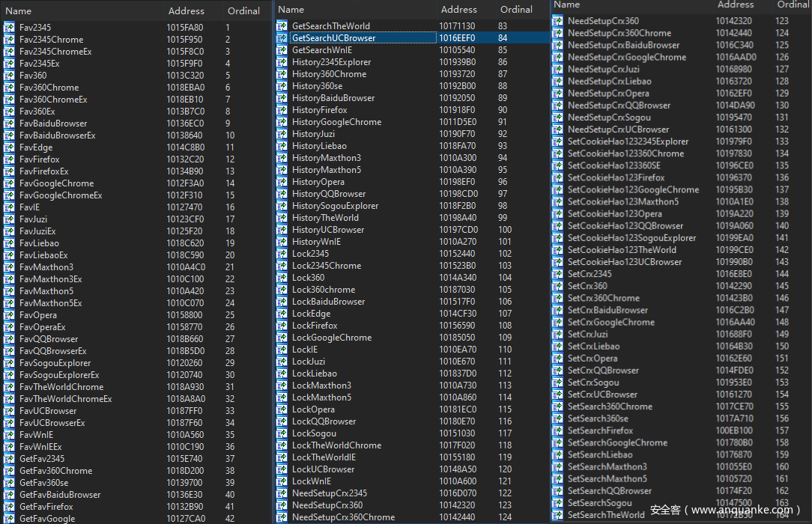This screenshot has height=524, width=812.
Task: Click the export icon beside Fav2345
Action: pyautogui.click(x=9, y=28)
